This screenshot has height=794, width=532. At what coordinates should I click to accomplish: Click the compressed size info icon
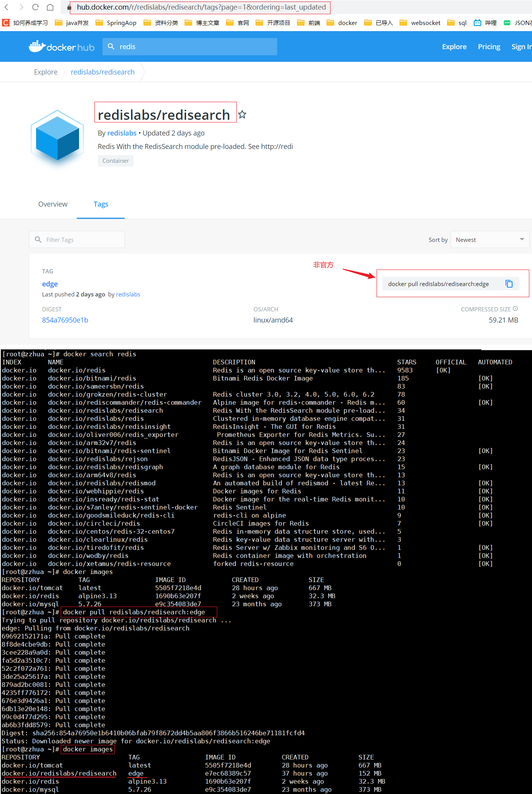515,309
